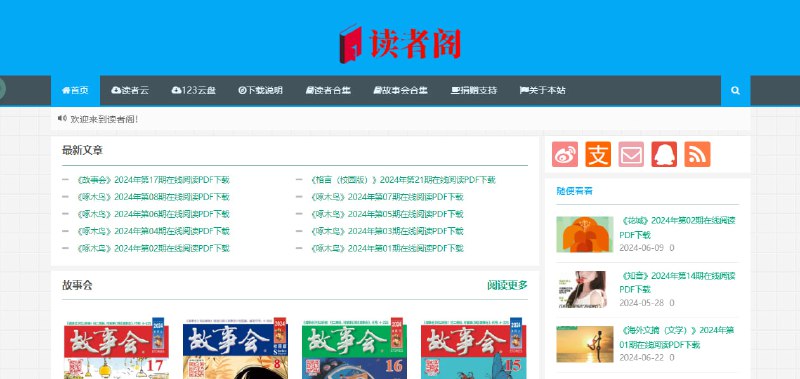The width and height of the screenshot is (800, 379).
Task: Open the Alipay 支 icon
Action: point(598,155)
